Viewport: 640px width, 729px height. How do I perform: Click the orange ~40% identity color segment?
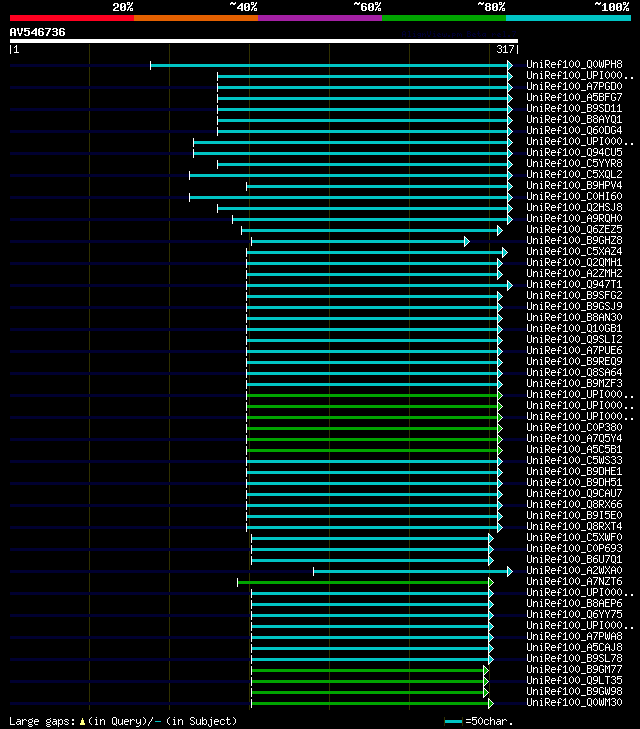click(196, 18)
